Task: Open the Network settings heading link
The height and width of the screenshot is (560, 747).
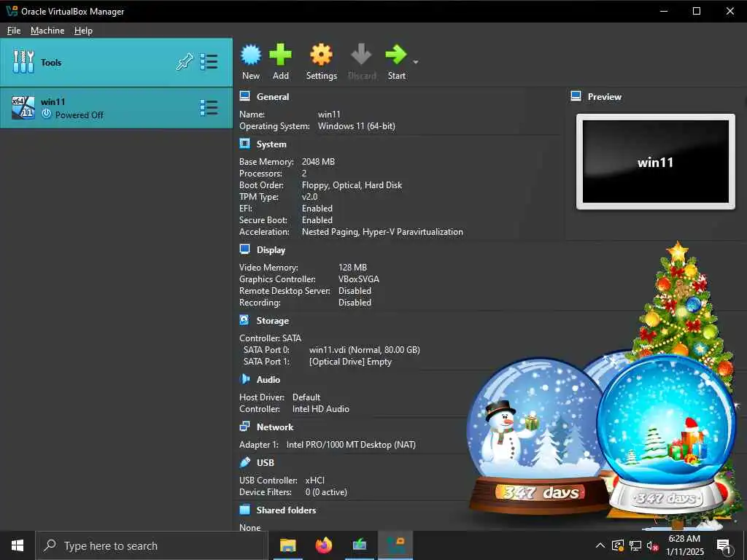Action: click(275, 427)
